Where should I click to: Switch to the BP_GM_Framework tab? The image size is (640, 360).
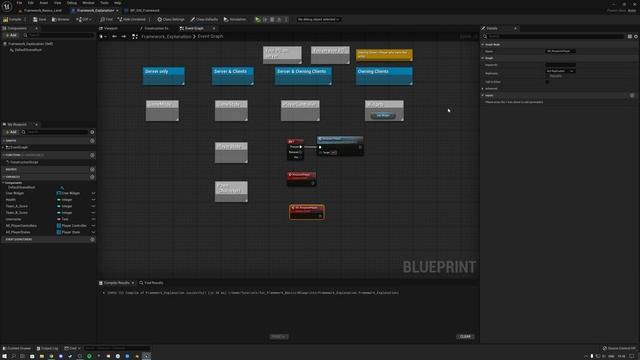pos(144,11)
